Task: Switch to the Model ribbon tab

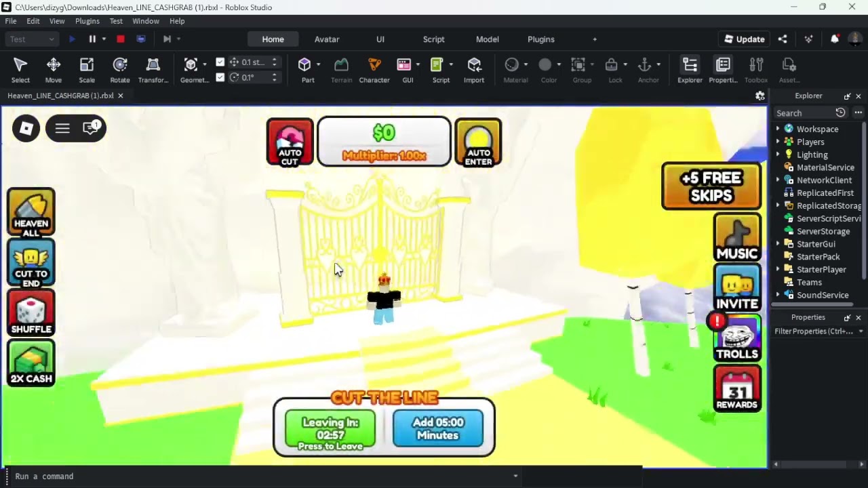Action: click(x=488, y=39)
